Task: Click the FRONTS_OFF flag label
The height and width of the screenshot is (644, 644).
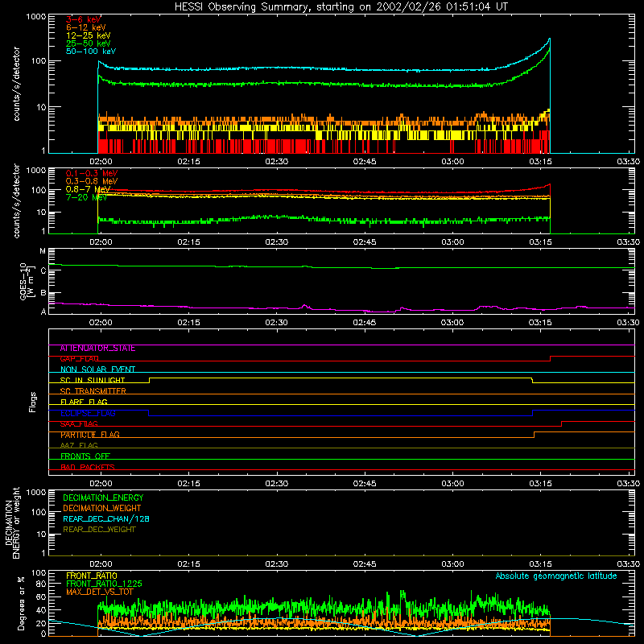Action: click(85, 456)
